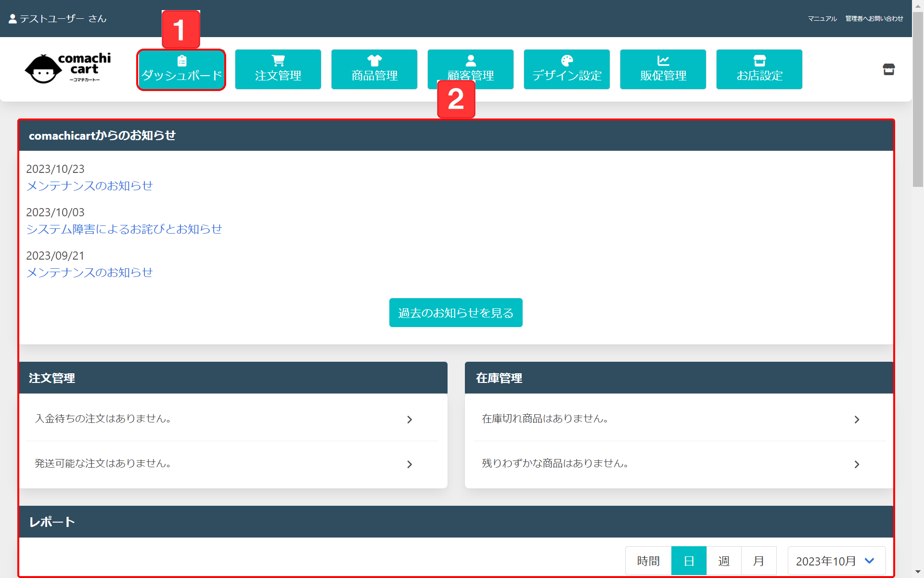
Task: Open 商品管理 shirt menu
Action: 374,69
